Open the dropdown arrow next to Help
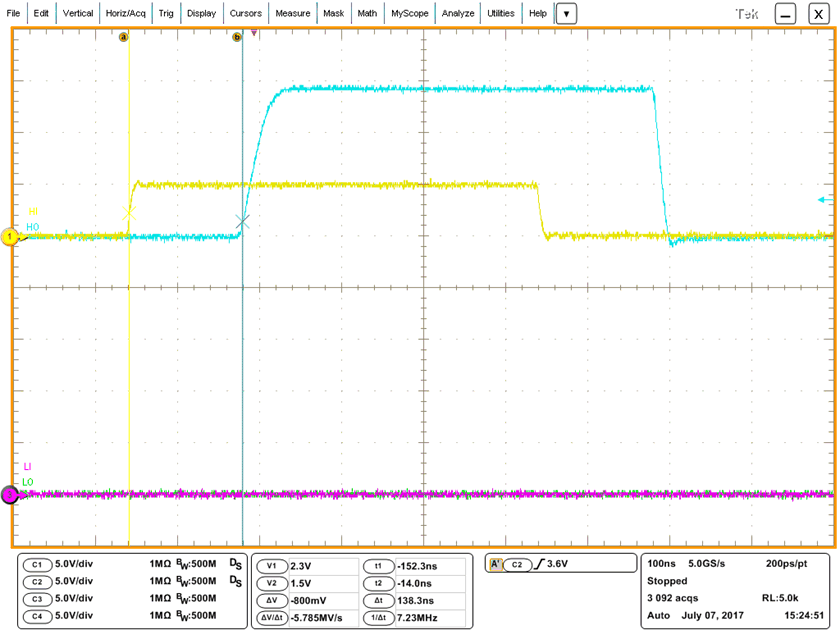This screenshot has width=840, height=630. [x=566, y=13]
